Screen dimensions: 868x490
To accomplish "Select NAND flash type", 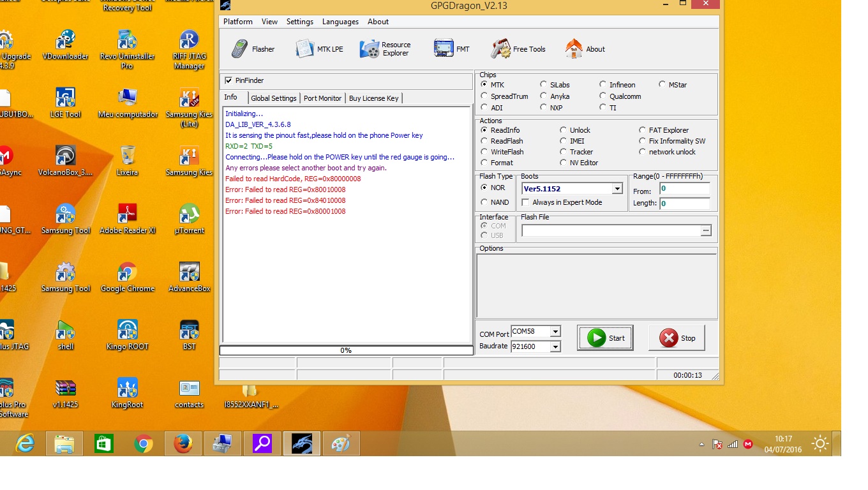I will click(x=484, y=202).
